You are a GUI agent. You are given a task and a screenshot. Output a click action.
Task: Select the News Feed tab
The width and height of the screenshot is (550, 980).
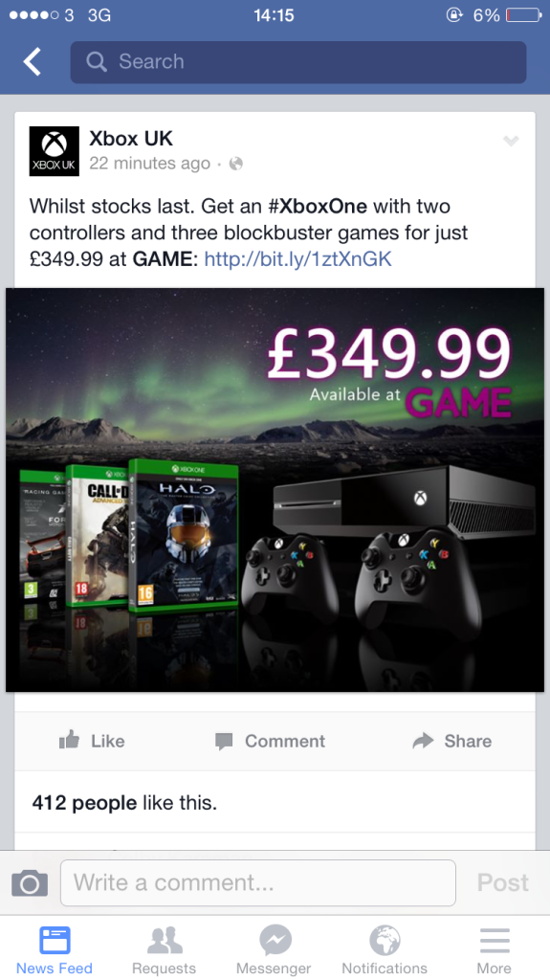(55, 948)
